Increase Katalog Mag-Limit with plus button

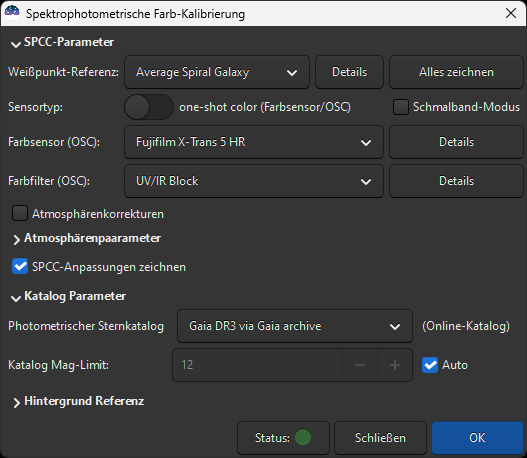pyautogui.click(x=395, y=365)
